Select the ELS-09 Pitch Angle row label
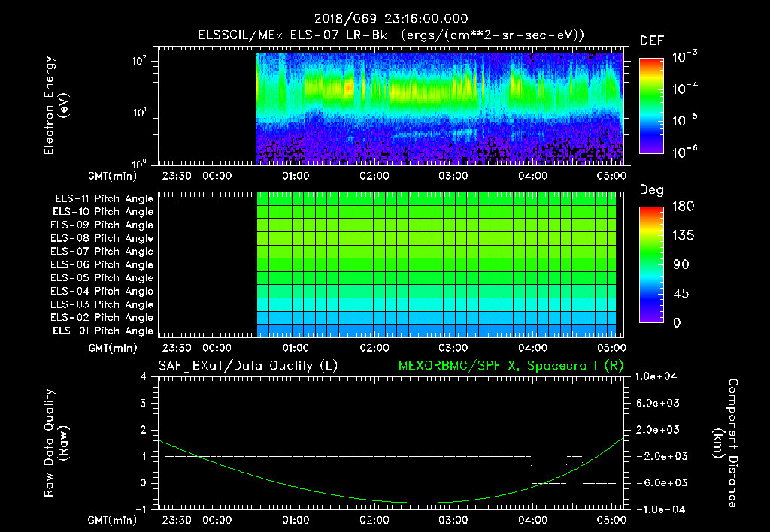Viewport: 770px width, 532px height. point(102,225)
